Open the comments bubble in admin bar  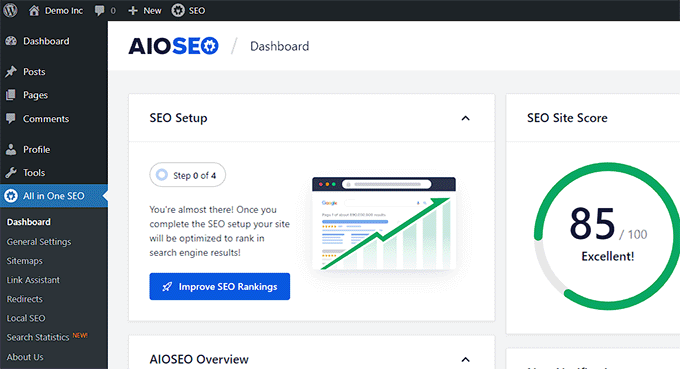point(99,10)
